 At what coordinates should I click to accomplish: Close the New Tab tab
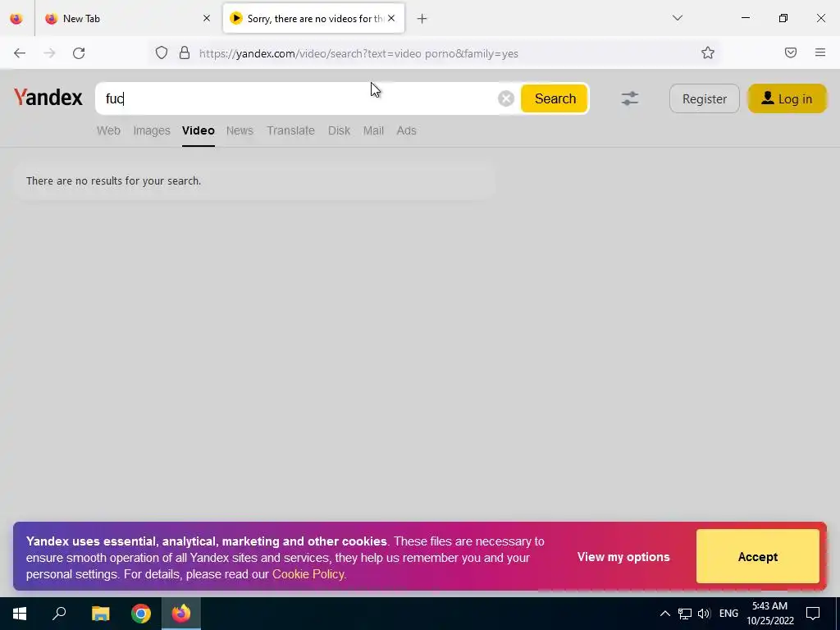pyautogui.click(x=207, y=18)
